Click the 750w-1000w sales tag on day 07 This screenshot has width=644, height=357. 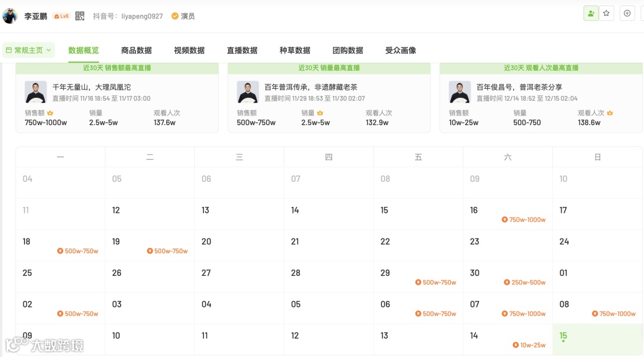click(x=524, y=314)
